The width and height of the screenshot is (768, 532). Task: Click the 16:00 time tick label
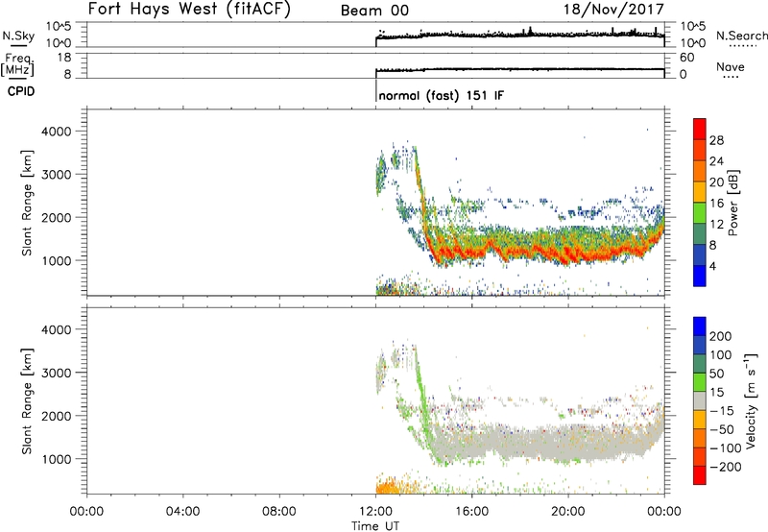click(471, 512)
